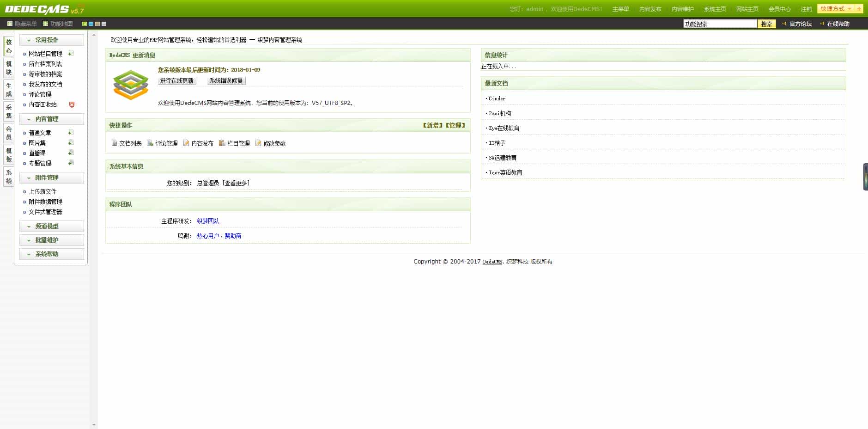Open the Cinder entry in 最新文档

click(497, 98)
